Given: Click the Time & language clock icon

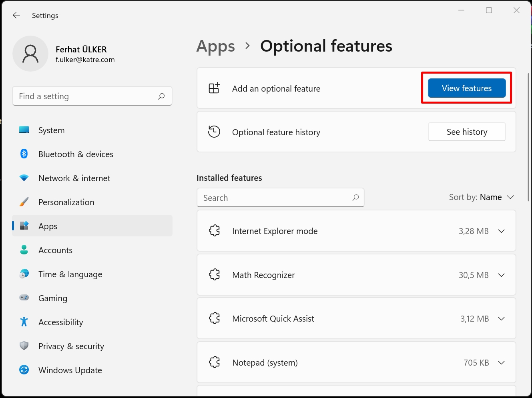Looking at the screenshot, I should tap(24, 274).
